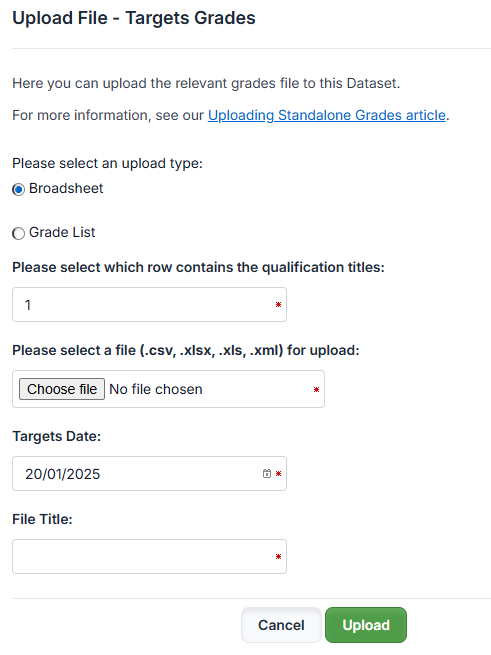Focus the empty File Title input

pos(149,556)
